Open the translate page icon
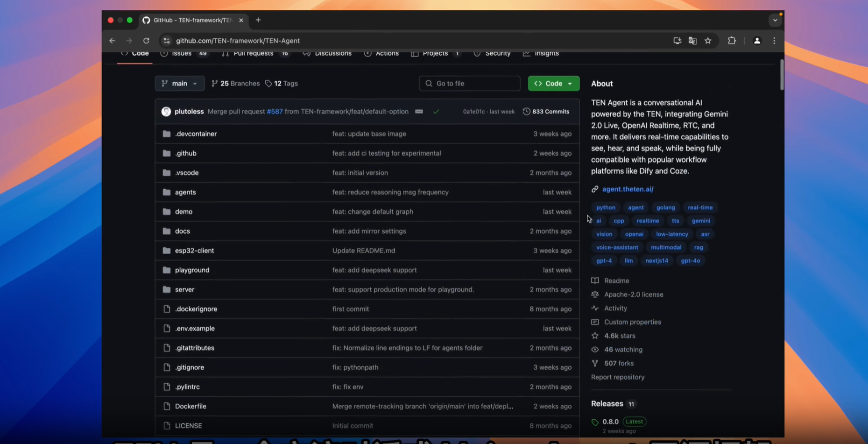Screen dimensions: 868x444 692,41
